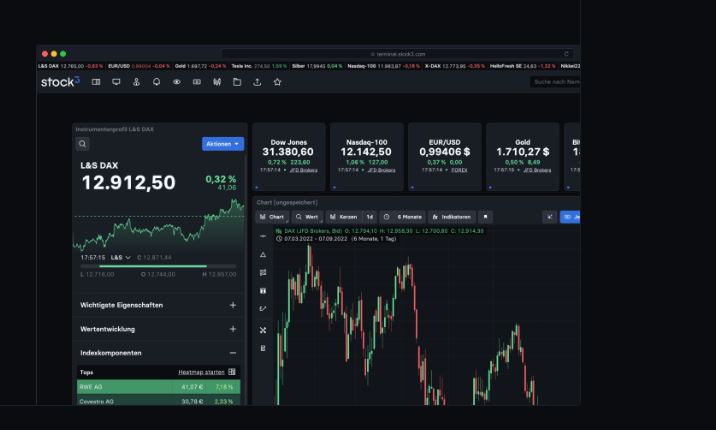Open the candlestick chart icon in top toolbar
The image size is (716, 438).
coord(217,82)
